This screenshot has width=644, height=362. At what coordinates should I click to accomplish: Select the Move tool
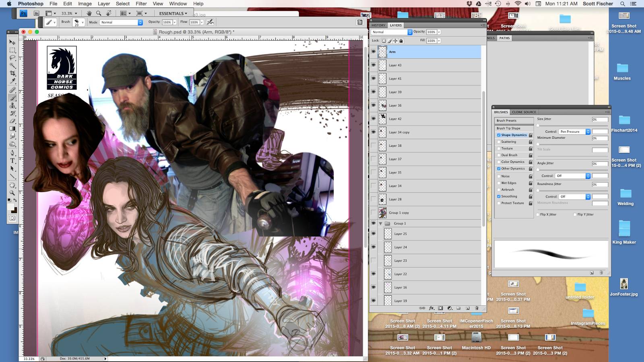click(12, 42)
